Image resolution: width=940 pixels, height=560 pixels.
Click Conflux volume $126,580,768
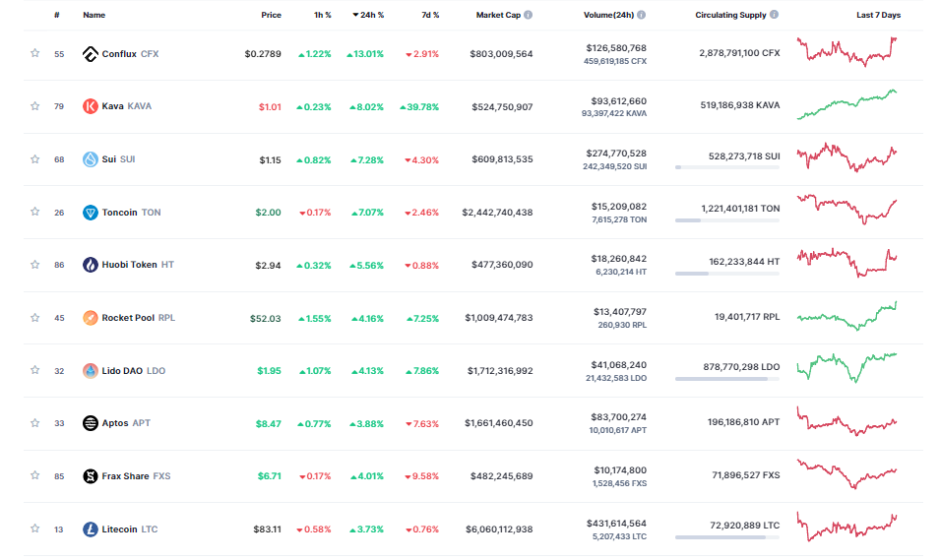click(x=616, y=48)
